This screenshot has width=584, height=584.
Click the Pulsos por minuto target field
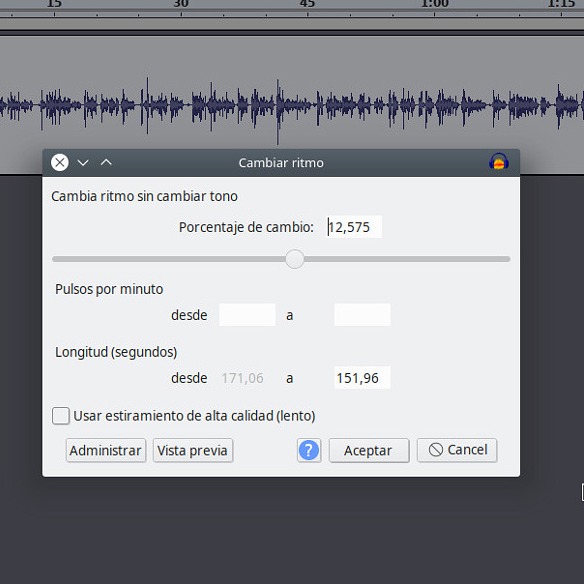362,315
